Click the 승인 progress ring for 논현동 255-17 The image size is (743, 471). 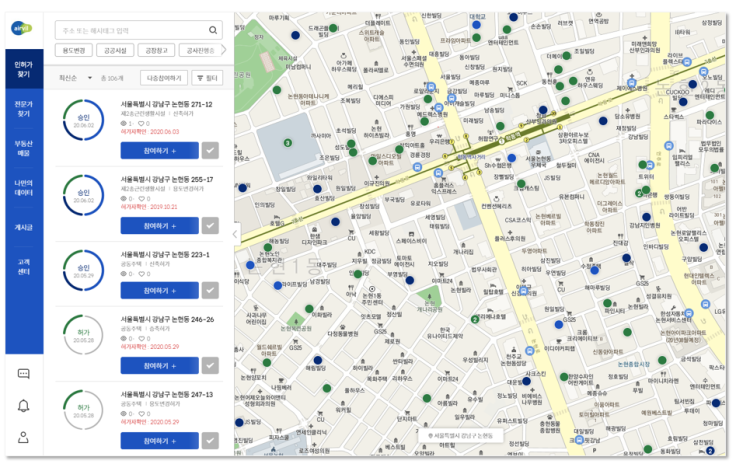click(x=83, y=195)
